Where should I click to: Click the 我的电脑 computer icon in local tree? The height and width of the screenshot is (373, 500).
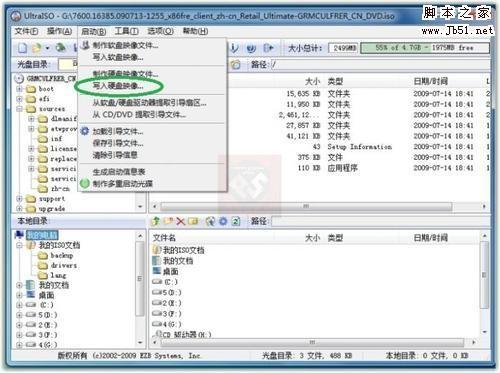tap(19, 235)
